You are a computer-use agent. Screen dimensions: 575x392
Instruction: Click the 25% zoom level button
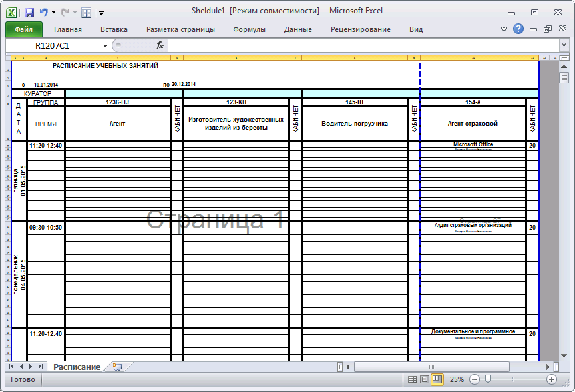tap(457, 379)
